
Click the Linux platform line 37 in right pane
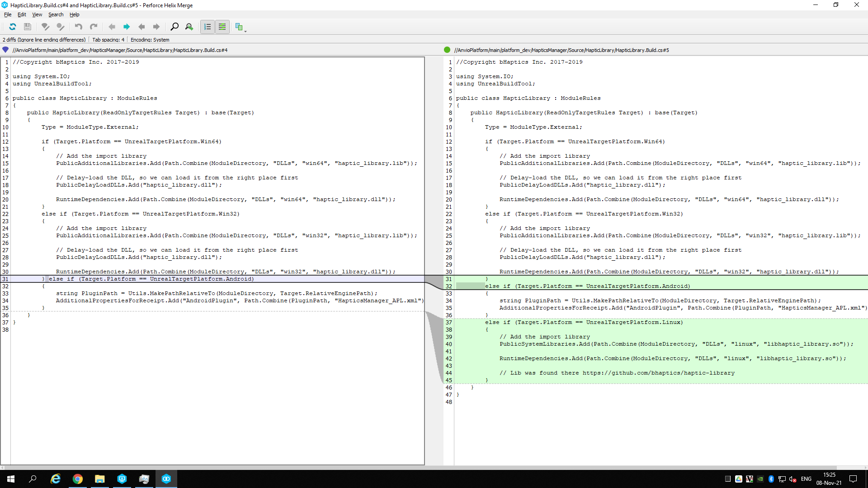(584, 323)
